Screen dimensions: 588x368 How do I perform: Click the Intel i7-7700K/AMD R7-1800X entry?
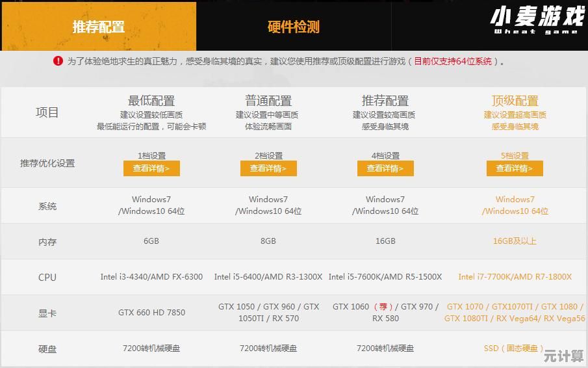tap(515, 277)
